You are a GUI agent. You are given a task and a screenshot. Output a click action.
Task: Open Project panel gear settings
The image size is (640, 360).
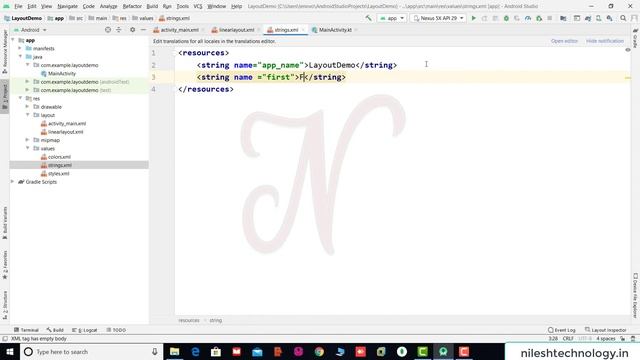click(x=132, y=30)
